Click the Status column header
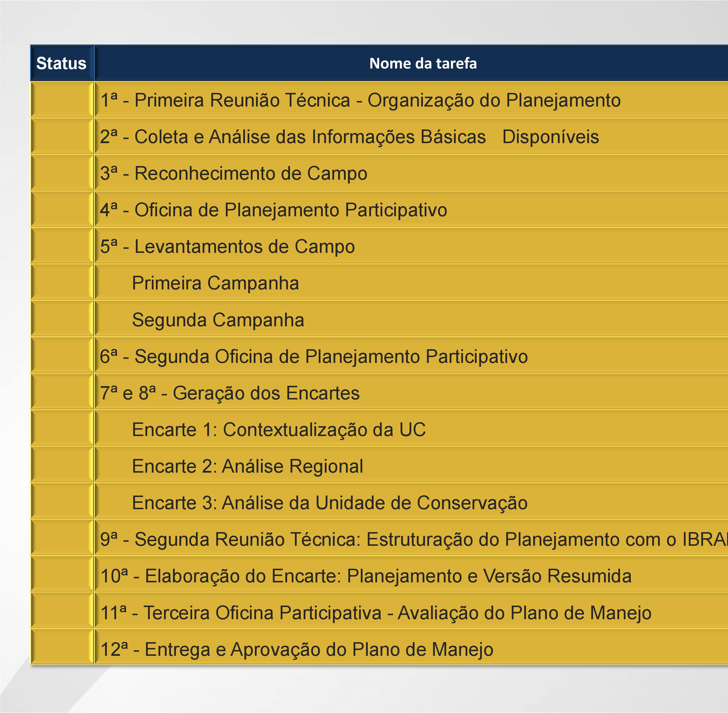The image size is (728, 713). point(62,63)
